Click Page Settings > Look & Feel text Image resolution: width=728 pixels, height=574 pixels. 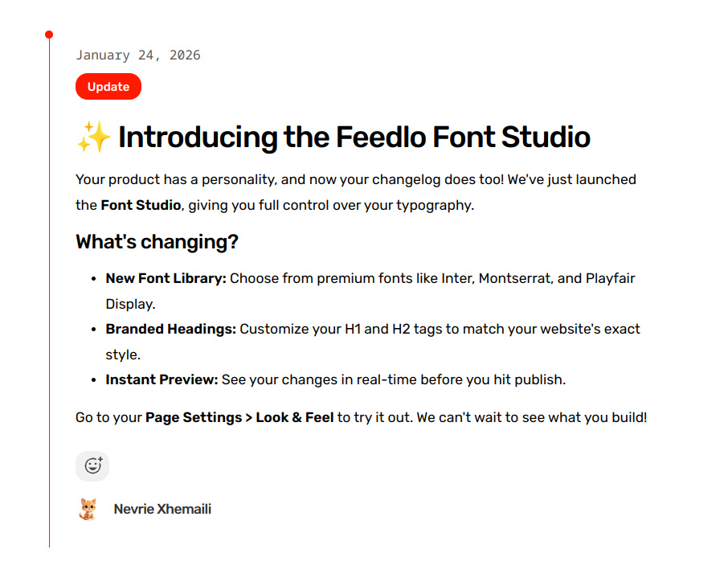(239, 418)
